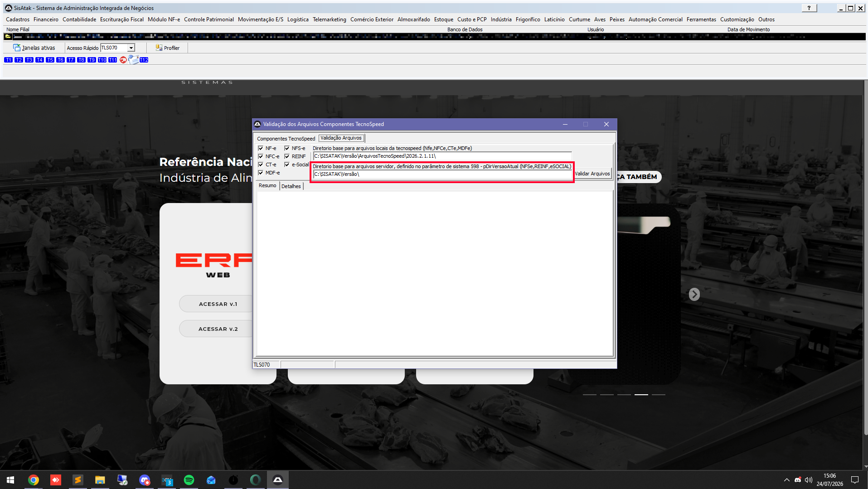Open Spotify from the taskbar
868x489 pixels.
pos(189,480)
